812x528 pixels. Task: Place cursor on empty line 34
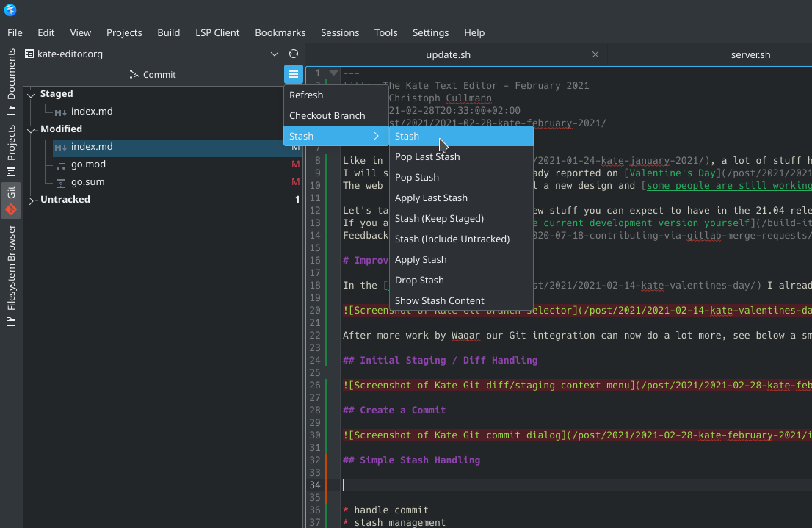577,485
